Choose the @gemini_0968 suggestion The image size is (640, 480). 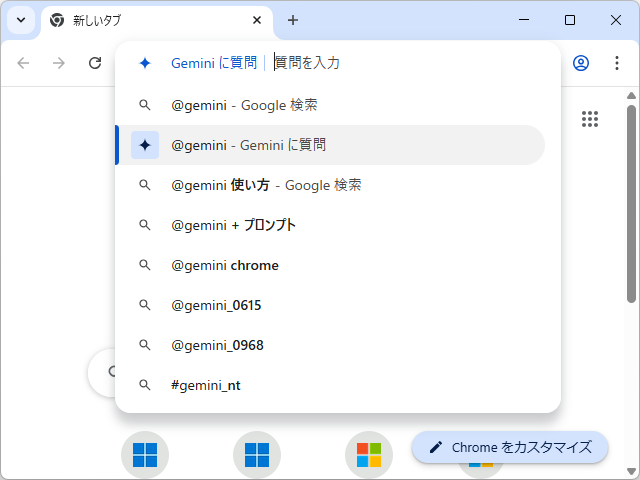[x=331, y=345]
